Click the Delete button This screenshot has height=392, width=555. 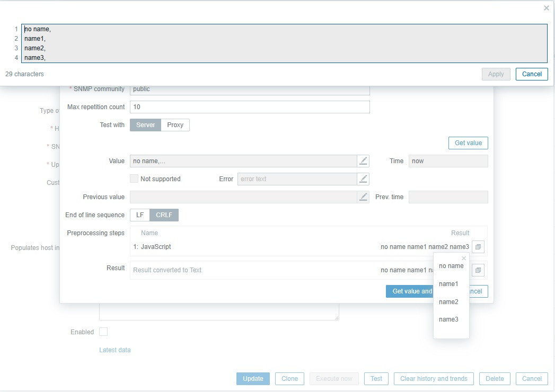495,379
